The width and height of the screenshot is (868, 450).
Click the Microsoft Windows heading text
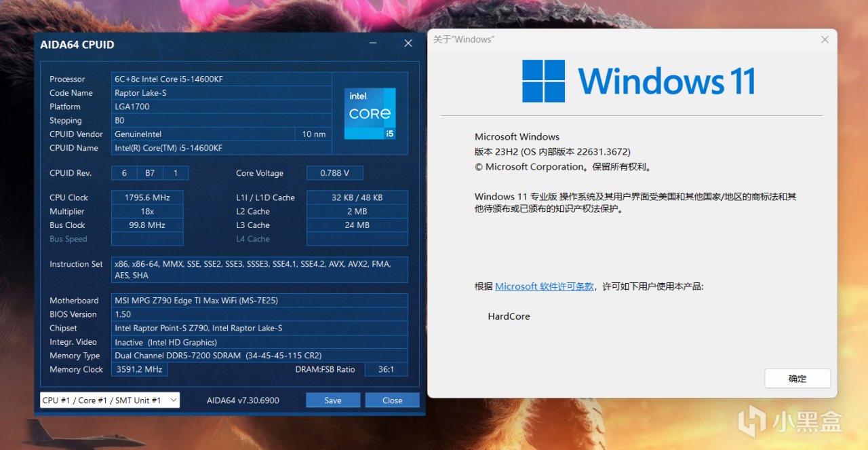tap(517, 136)
